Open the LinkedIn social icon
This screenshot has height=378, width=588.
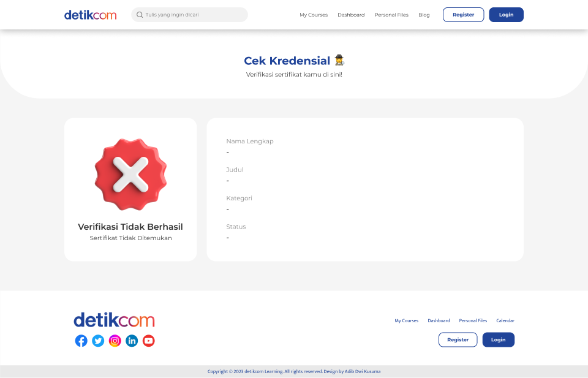point(132,341)
